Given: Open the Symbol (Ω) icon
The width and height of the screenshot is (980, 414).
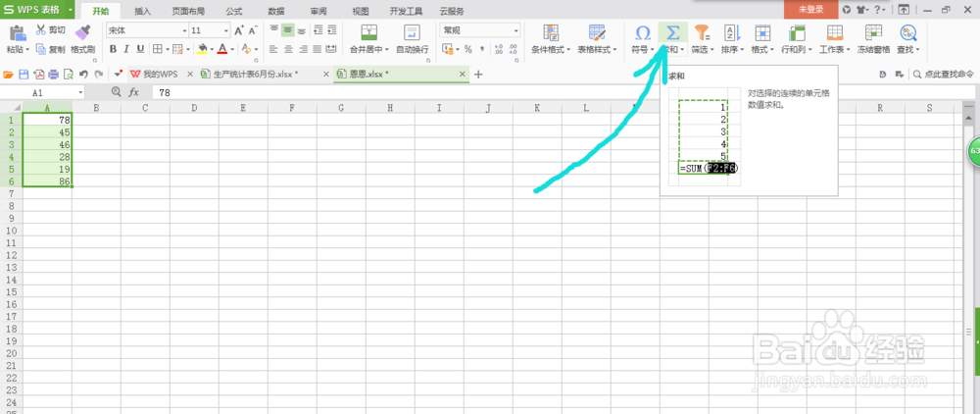Looking at the screenshot, I should click(643, 32).
